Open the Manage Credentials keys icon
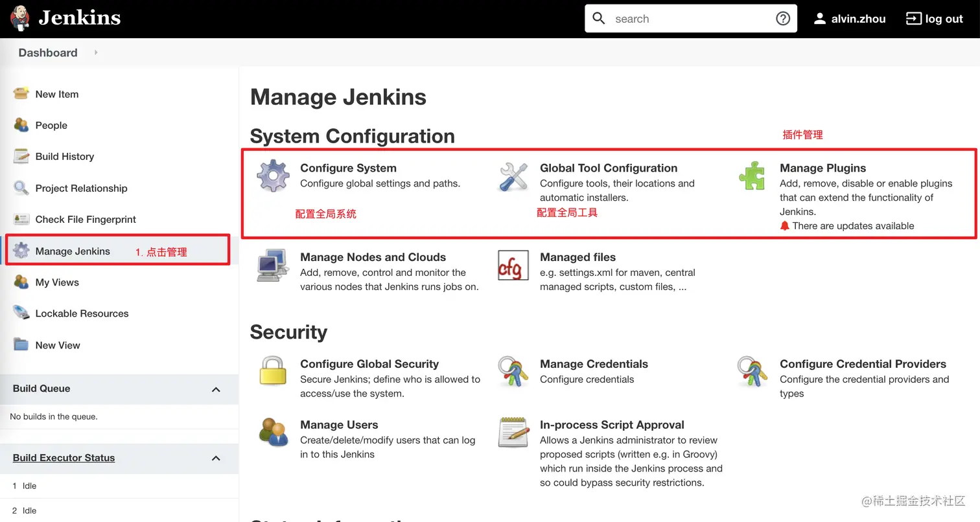980x522 pixels. tap(513, 371)
